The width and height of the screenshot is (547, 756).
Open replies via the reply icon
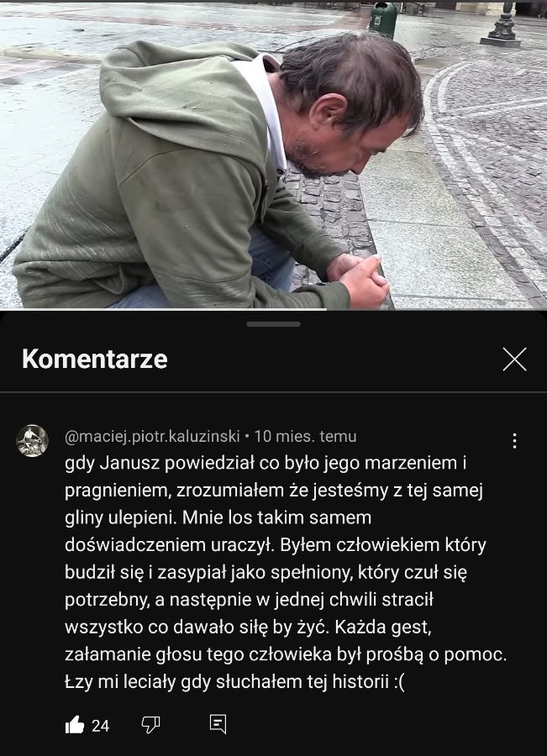(x=218, y=724)
